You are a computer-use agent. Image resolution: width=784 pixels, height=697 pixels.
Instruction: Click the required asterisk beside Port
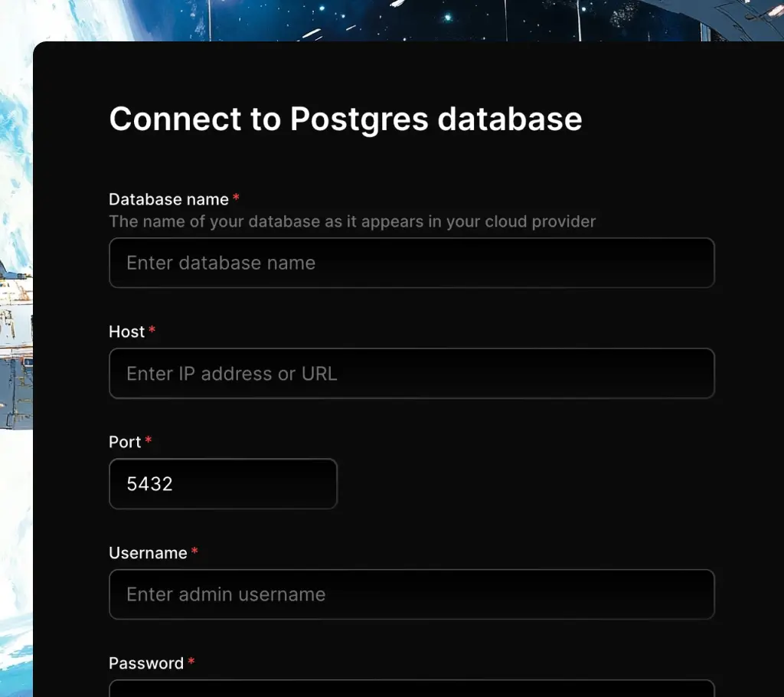[x=148, y=440]
